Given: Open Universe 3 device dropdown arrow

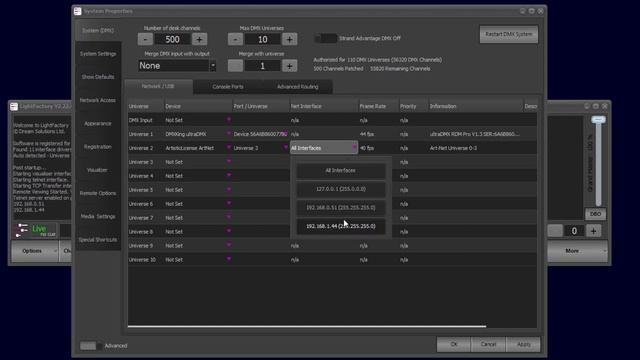Looking at the screenshot, I should (x=229, y=162).
